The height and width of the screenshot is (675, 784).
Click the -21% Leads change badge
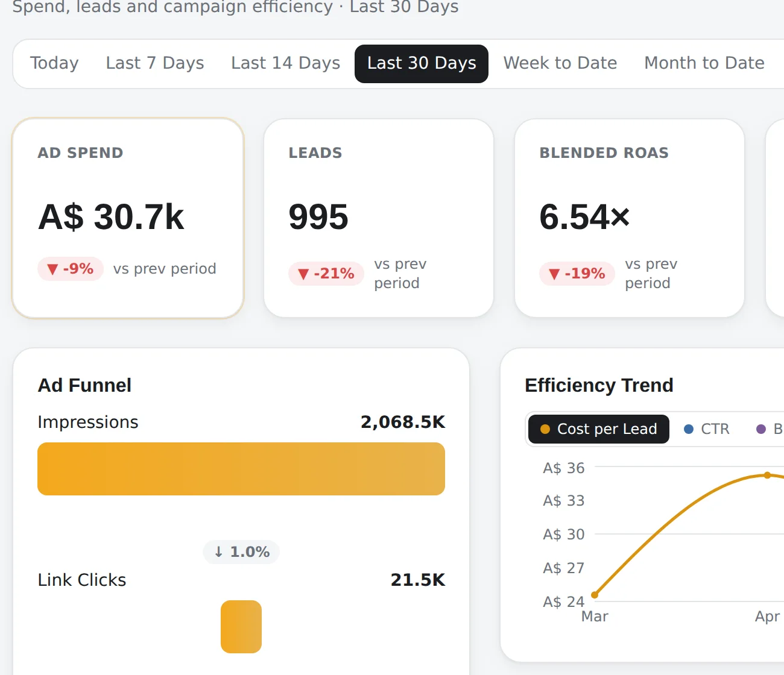[x=326, y=274]
